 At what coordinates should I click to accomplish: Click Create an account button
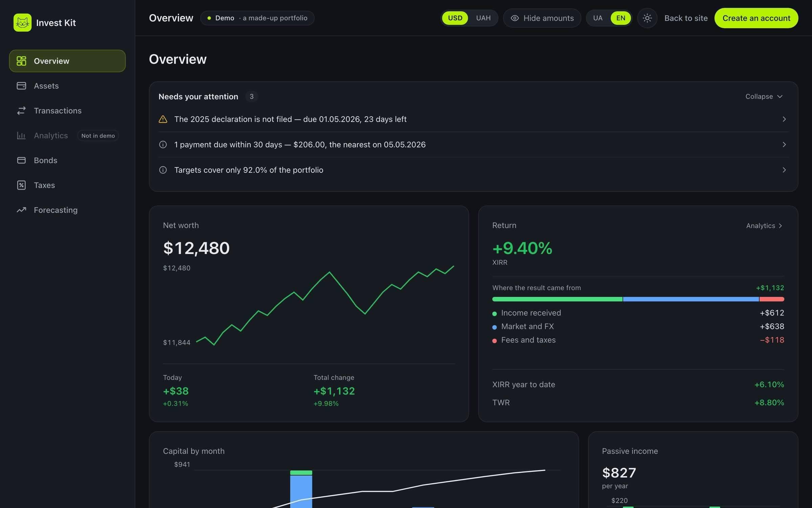tap(756, 18)
